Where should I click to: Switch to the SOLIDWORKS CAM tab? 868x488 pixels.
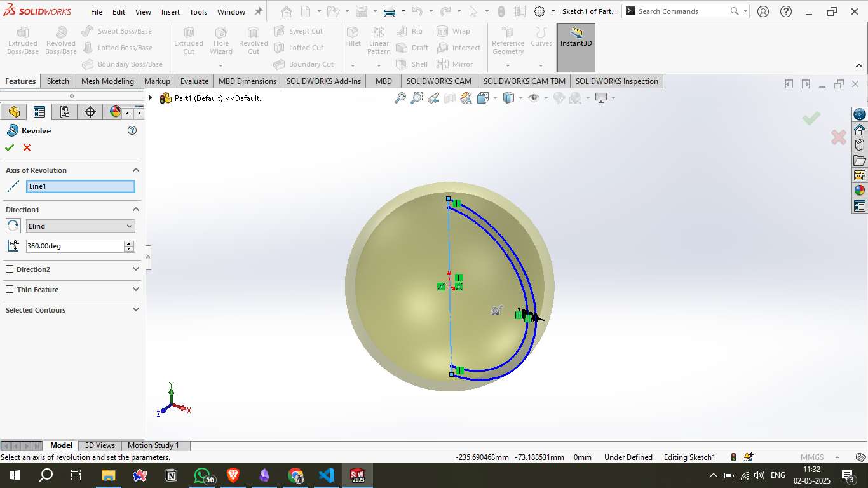pos(439,81)
